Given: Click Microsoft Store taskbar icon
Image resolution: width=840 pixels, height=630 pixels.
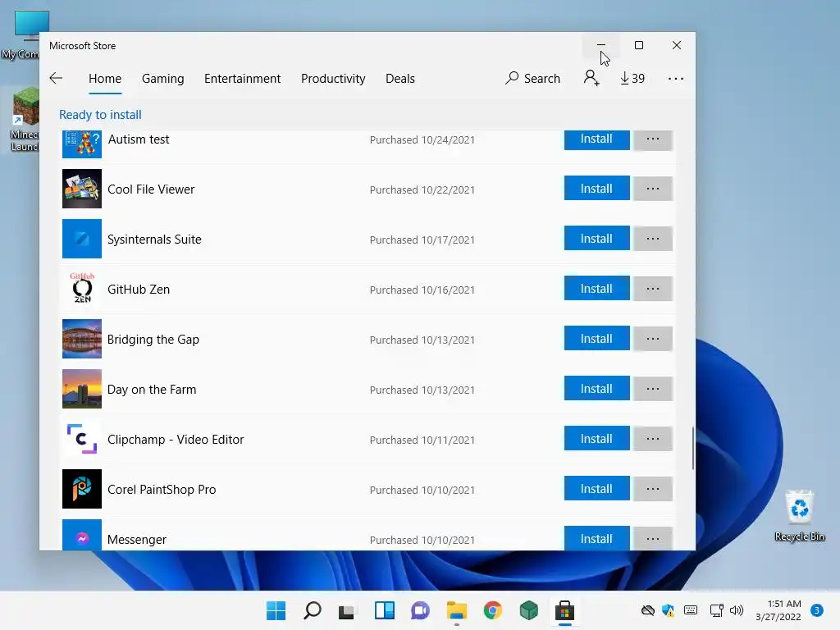Looking at the screenshot, I should tap(564, 610).
